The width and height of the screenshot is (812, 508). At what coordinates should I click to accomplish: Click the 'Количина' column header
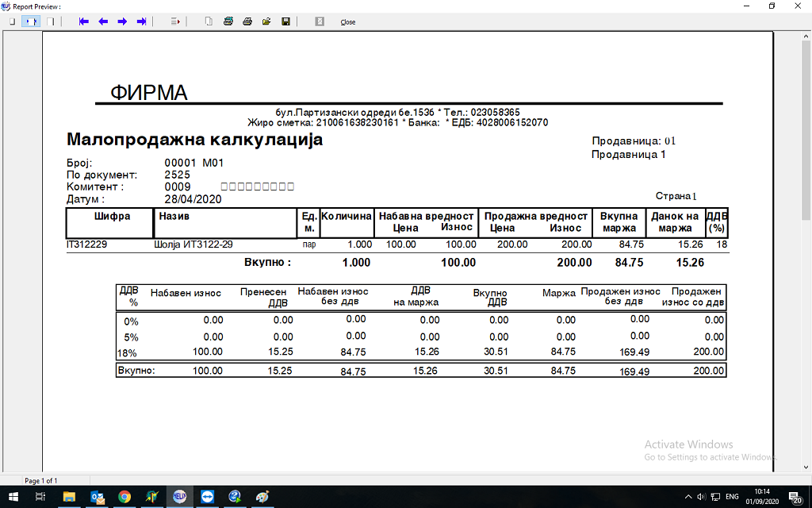click(x=347, y=216)
